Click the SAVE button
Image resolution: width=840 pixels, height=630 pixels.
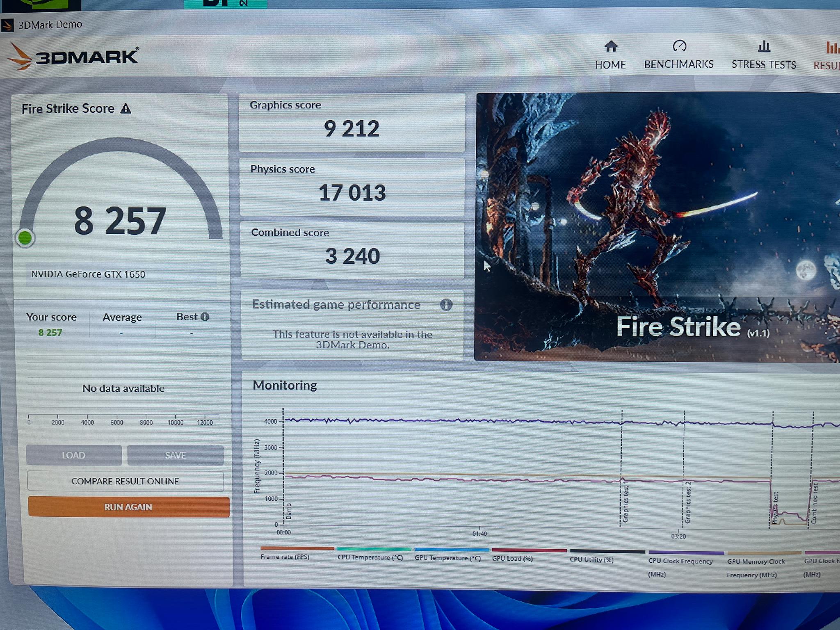point(176,455)
